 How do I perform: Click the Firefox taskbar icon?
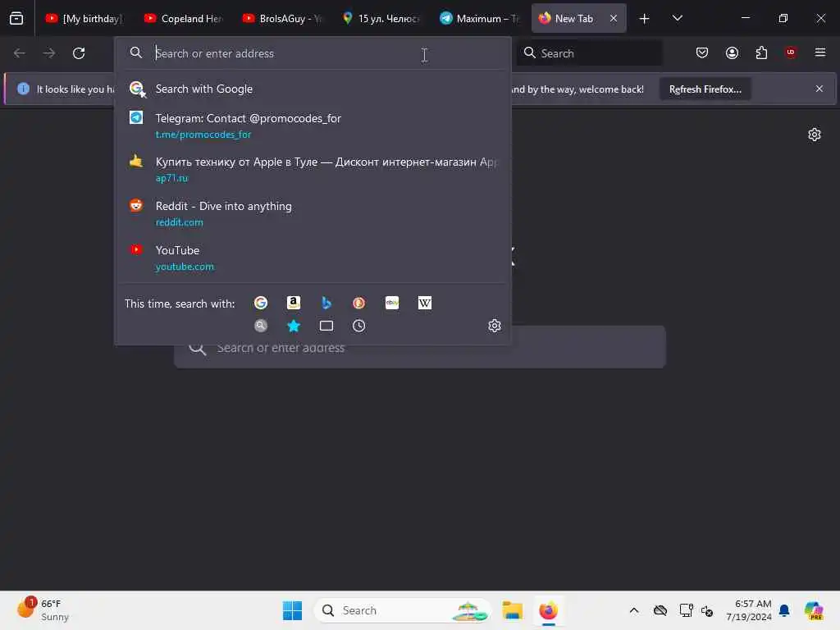pyautogui.click(x=548, y=610)
